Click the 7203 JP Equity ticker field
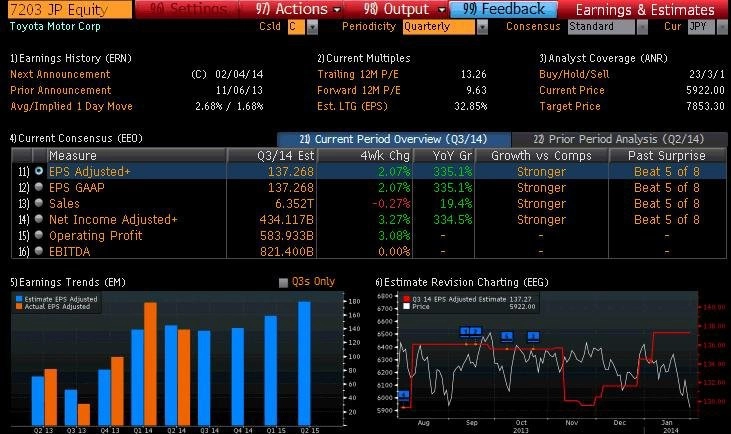Image resolution: width=731 pixels, height=434 pixels. 70,9
